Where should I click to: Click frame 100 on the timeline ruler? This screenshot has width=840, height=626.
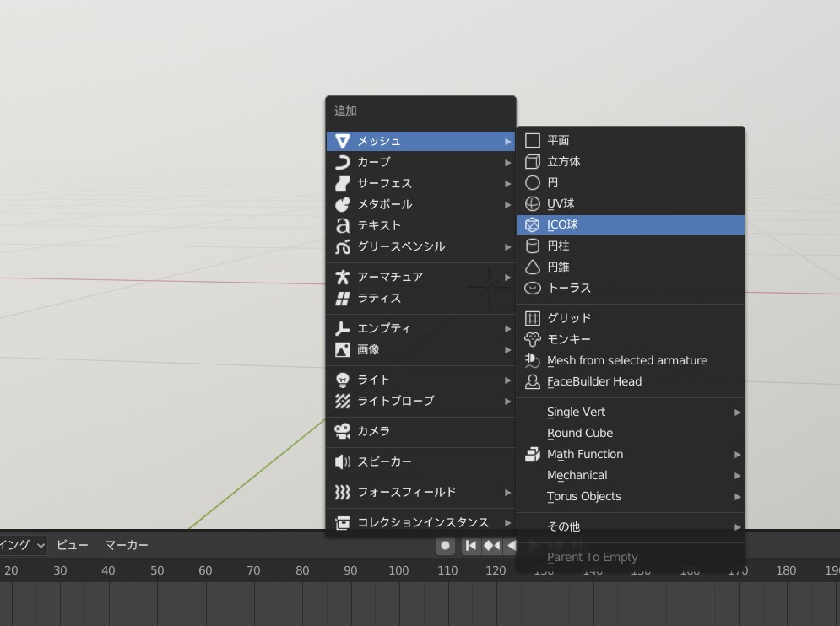398,570
